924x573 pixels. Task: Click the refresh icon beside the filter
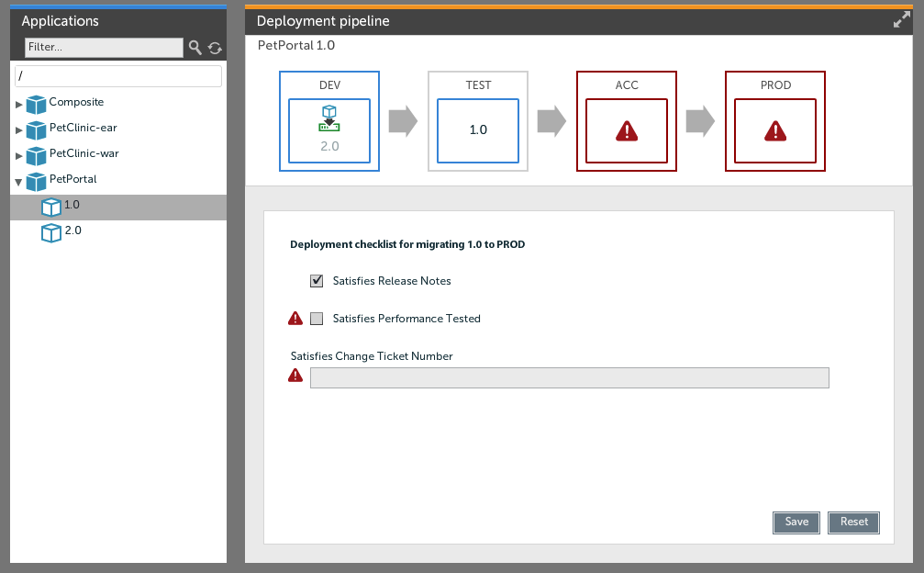tap(215, 48)
